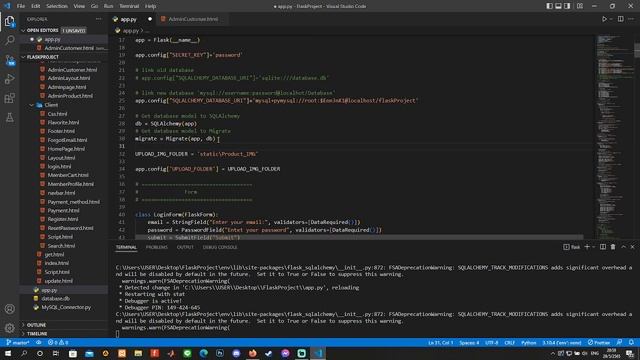
Task: Change line ending via CRLF status item
Action: (x=509, y=342)
